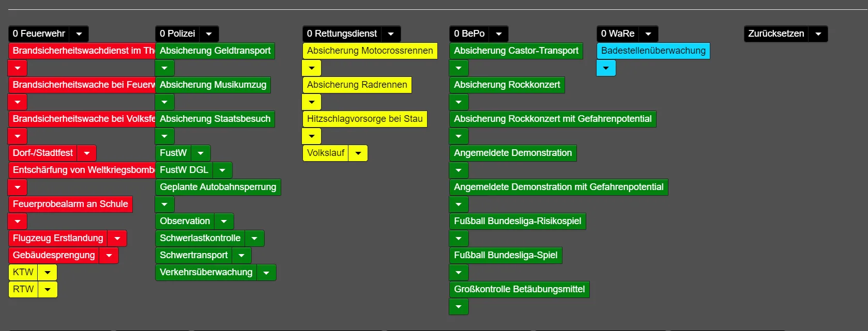Select Absicherung Geldtransport button

215,51
